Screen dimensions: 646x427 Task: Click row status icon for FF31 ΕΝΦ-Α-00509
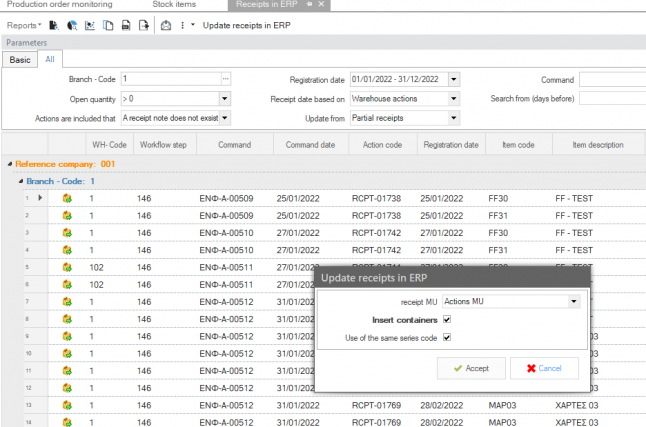pyautogui.click(x=67, y=216)
